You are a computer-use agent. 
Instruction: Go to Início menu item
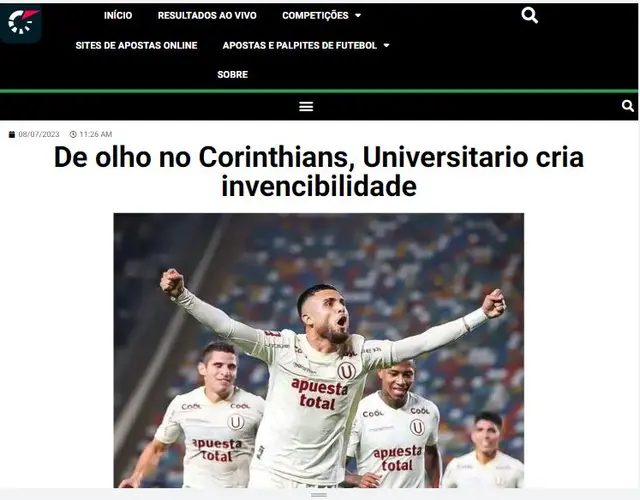point(118,16)
